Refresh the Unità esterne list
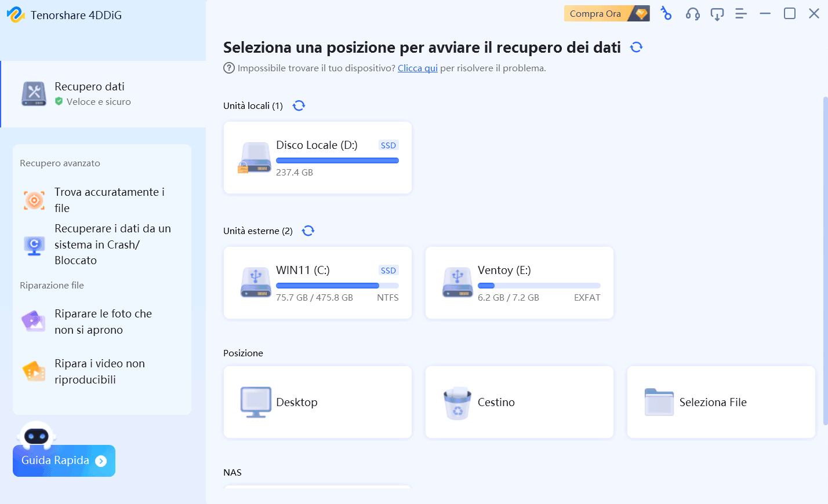The width and height of the screenshot is (828, 504). [x=308, y=231]
